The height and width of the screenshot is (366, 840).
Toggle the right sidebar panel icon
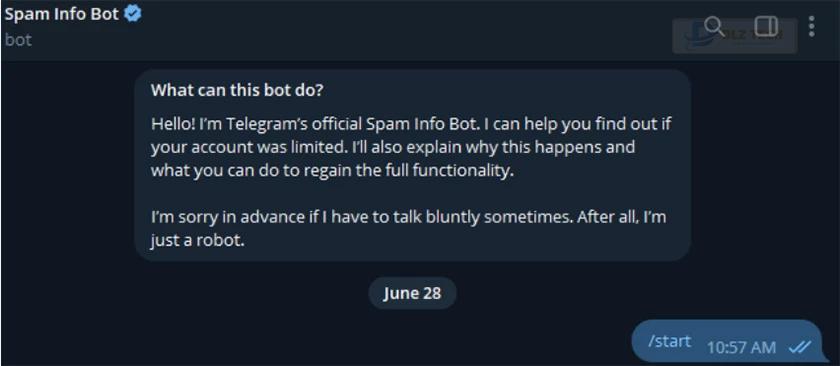(x=766, y=26)
